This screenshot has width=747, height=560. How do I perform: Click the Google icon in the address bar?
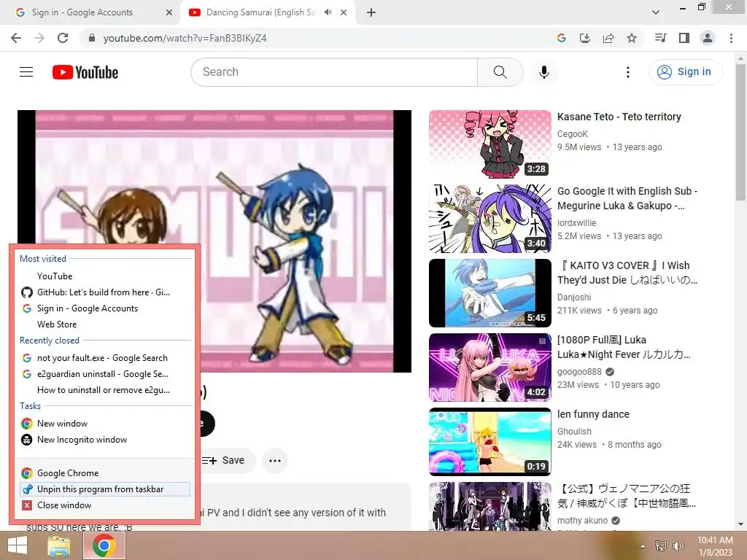coord(562,38)
